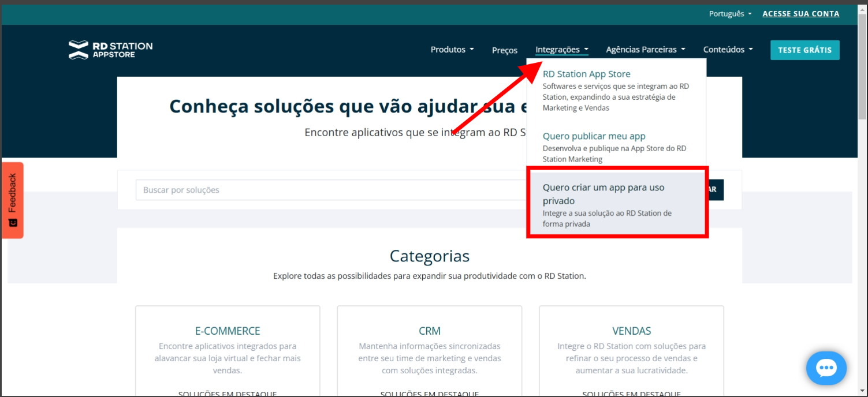868x397 pixels.
Task: Open the orange Feedback side tab
Action: tap(13, 200)
